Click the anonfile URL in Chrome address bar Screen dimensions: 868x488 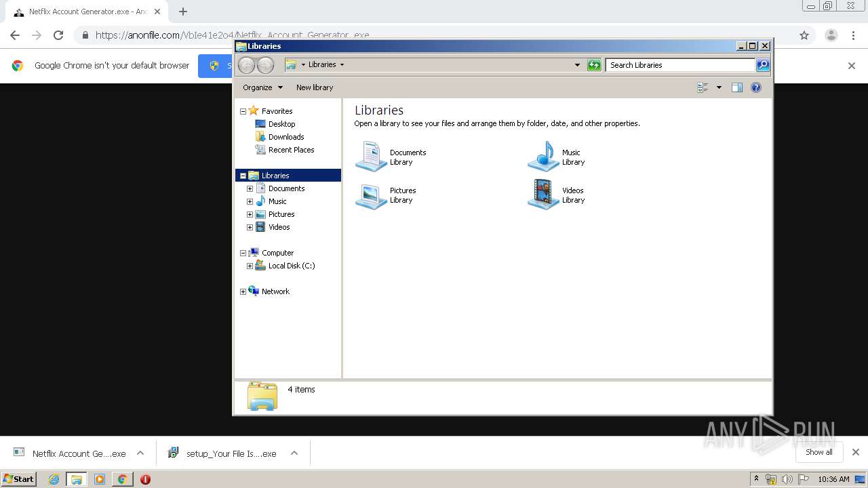click(233, 35)
